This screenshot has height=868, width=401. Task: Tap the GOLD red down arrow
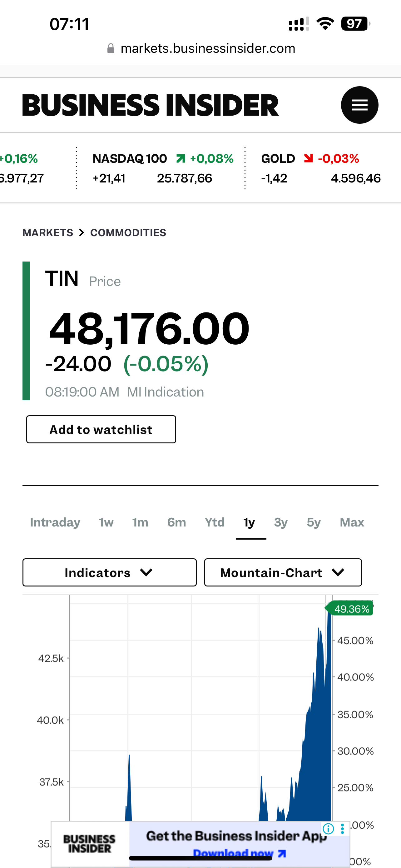click(309, 158)
